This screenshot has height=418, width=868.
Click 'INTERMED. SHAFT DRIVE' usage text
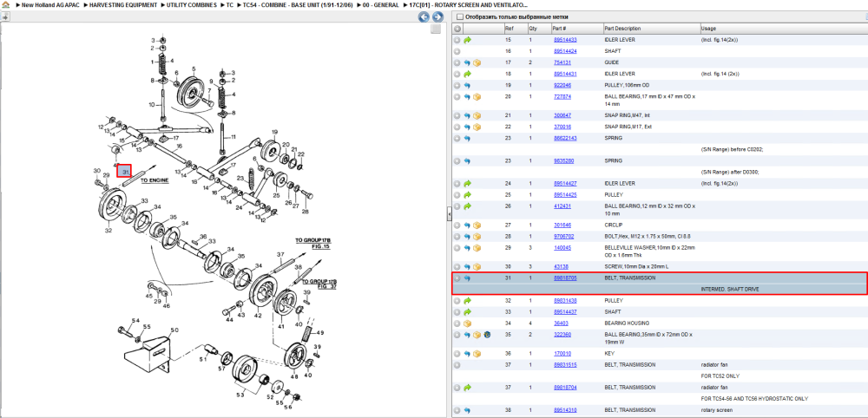(x=732, y=289)
